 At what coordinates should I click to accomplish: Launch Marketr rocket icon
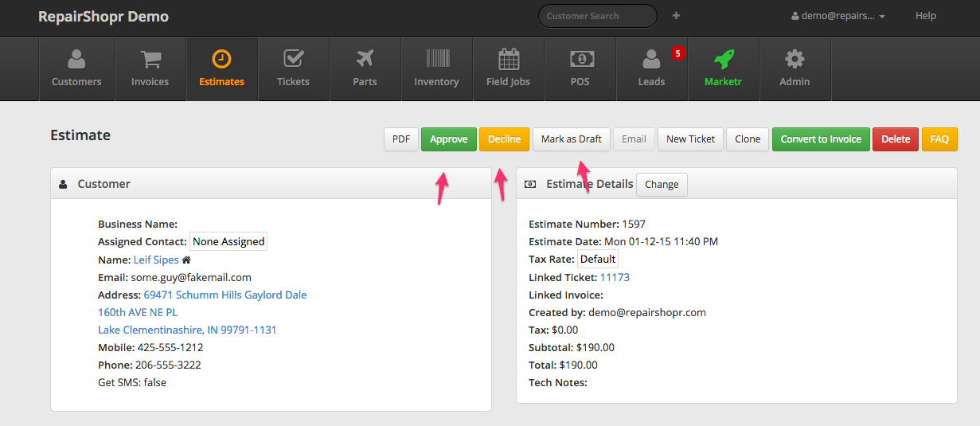[x=723, y=59]
